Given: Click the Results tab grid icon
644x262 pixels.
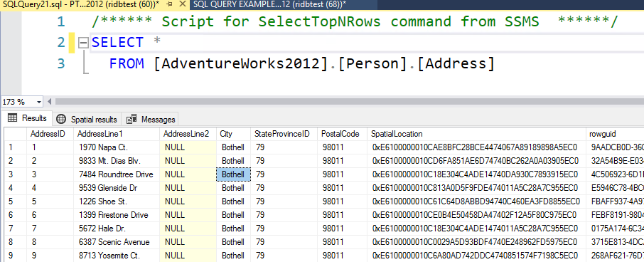Looking at the screenshot, I should point(13,118).
